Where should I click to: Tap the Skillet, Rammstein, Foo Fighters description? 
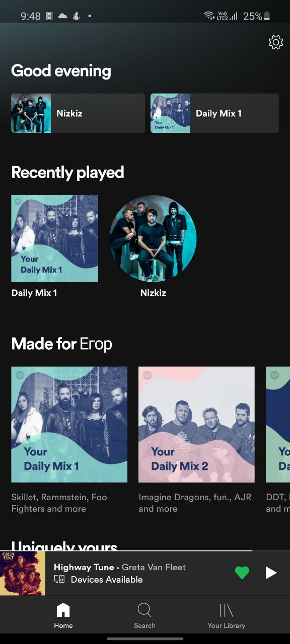(x=59, y=503)
